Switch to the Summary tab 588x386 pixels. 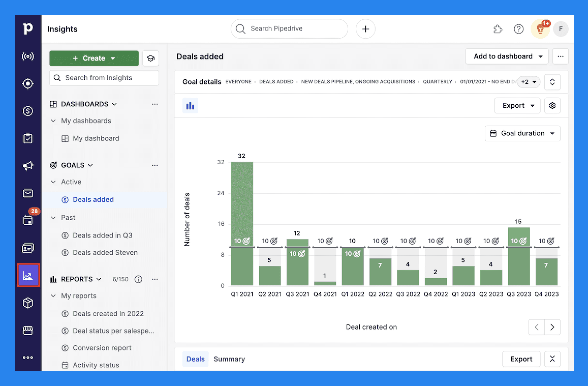[x=229, y=359]
